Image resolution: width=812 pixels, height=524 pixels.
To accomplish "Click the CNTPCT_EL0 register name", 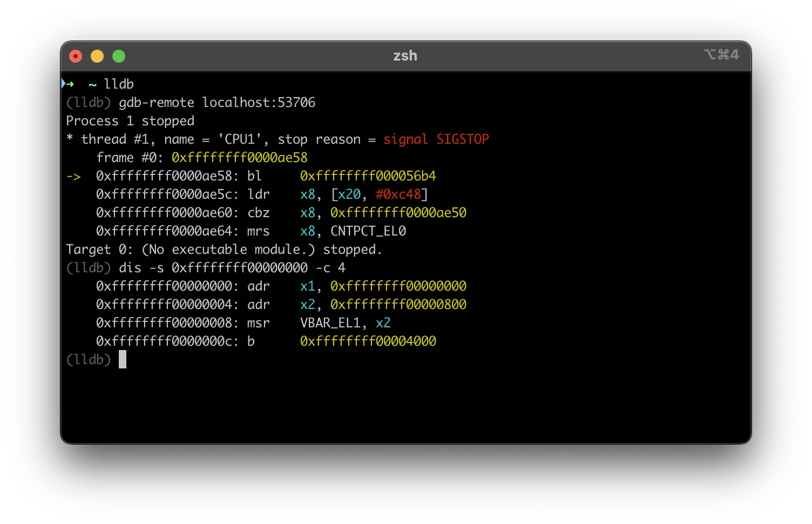I will 368,231.
